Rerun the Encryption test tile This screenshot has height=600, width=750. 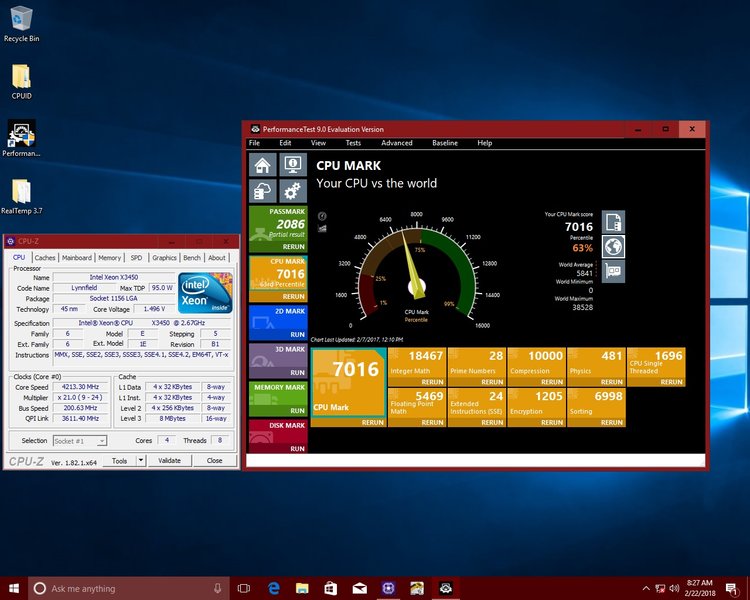[x=552, y=422]
